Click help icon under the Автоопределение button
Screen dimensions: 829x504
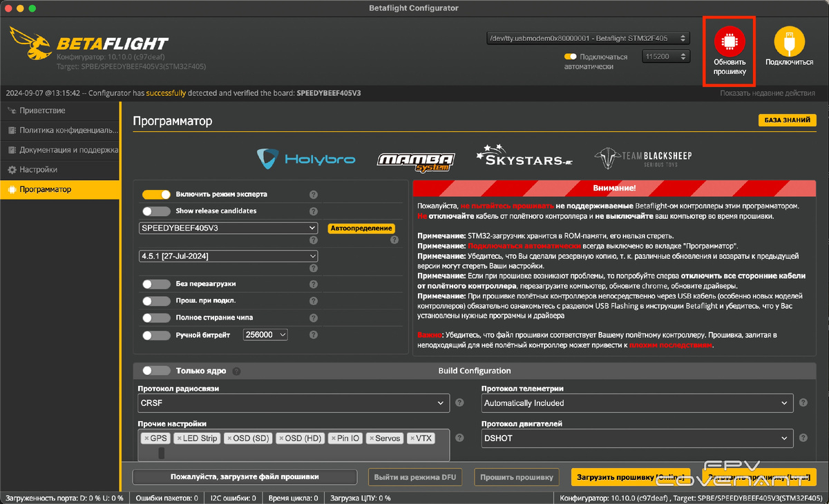[x=394, y=240]
